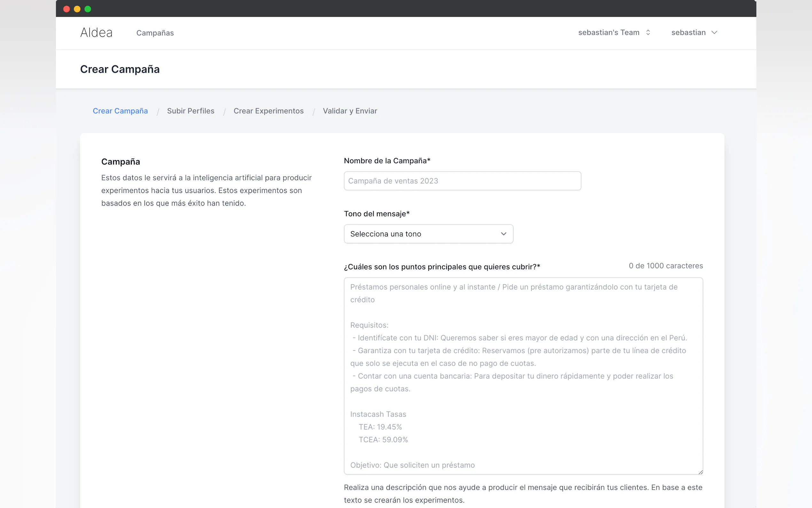Go to Crear Campaña step
This screenshot has width=812, height=508.
[120, 111]
